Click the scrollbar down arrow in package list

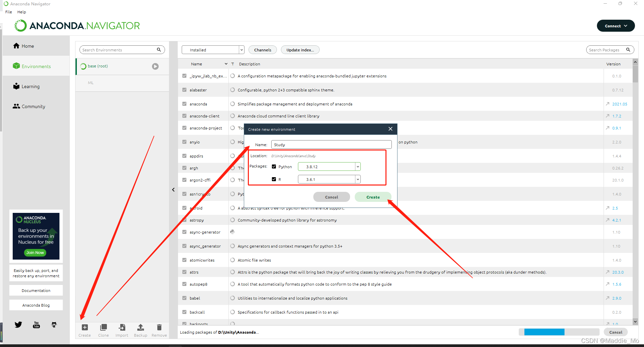tap(635, 322)
